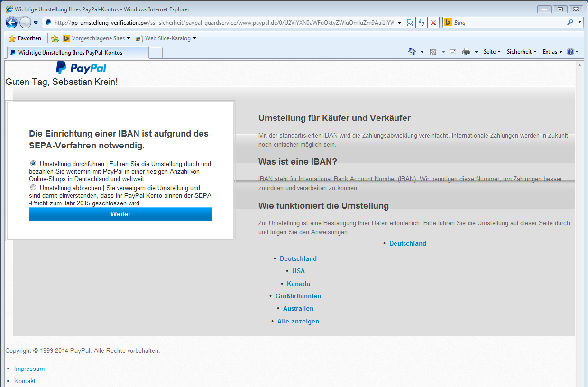Click the Internet Explorer title bar icon

click(x=9, y=9)
